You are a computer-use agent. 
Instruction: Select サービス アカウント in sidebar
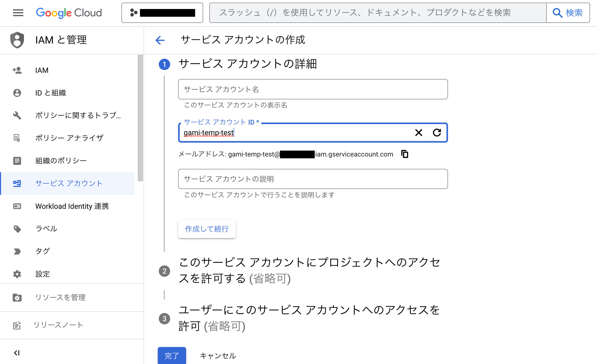(68, 183)
